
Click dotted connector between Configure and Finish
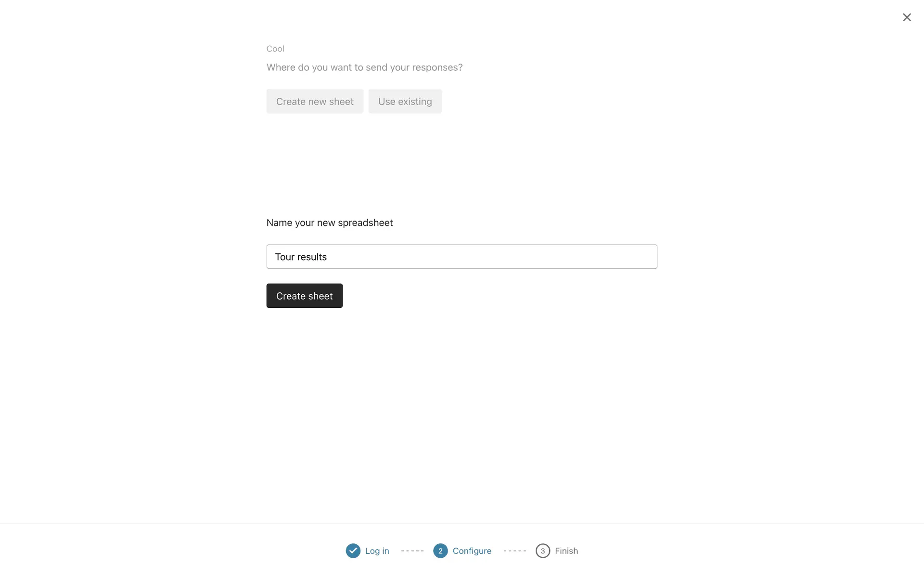tap(514, 551)
